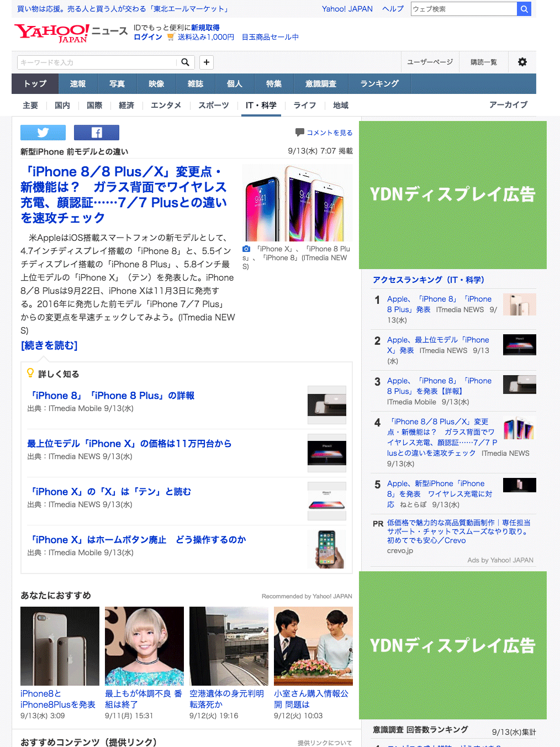Open the 最上もが体調不良 recommended link

144,699
